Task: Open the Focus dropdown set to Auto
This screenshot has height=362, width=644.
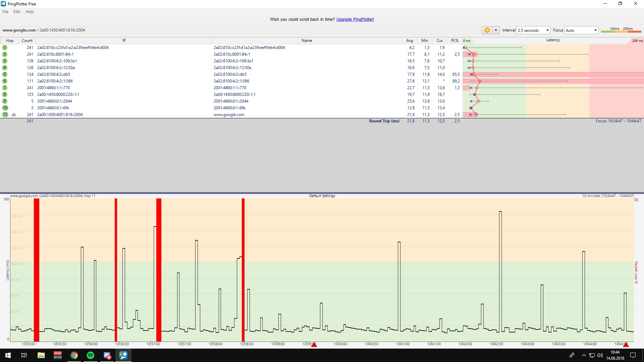Action: [581, 30]
